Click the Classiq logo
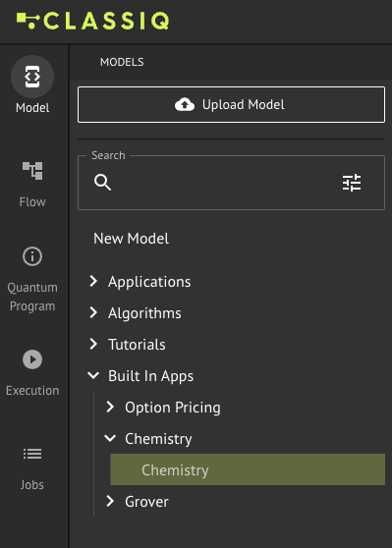 point(93,21)
